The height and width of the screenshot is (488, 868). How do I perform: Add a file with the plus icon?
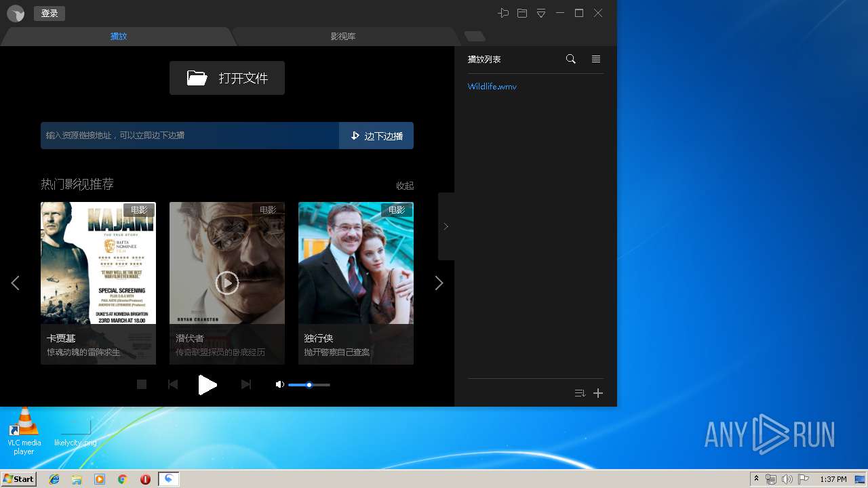598,393
